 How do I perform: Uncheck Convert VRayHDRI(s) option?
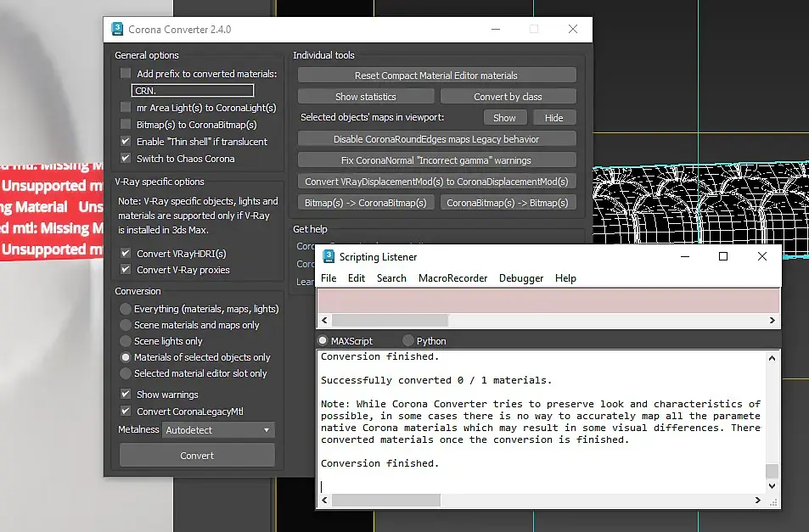click(x=126, y=253)
